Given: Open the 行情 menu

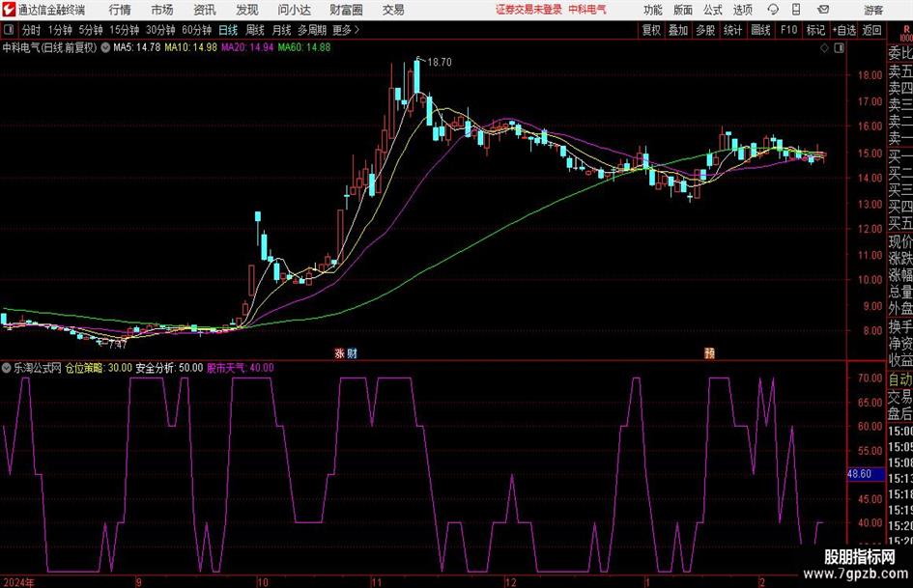Looking at the screenshot, I should (120, 10).
